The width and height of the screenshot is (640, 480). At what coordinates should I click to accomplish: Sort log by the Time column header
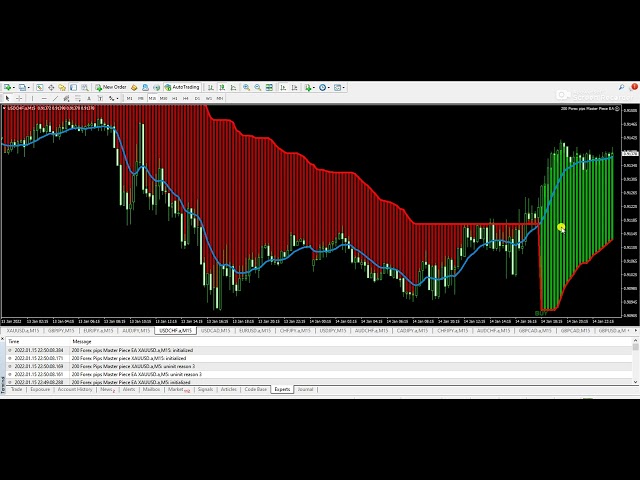pyautogui.click(x=14, y=341)
